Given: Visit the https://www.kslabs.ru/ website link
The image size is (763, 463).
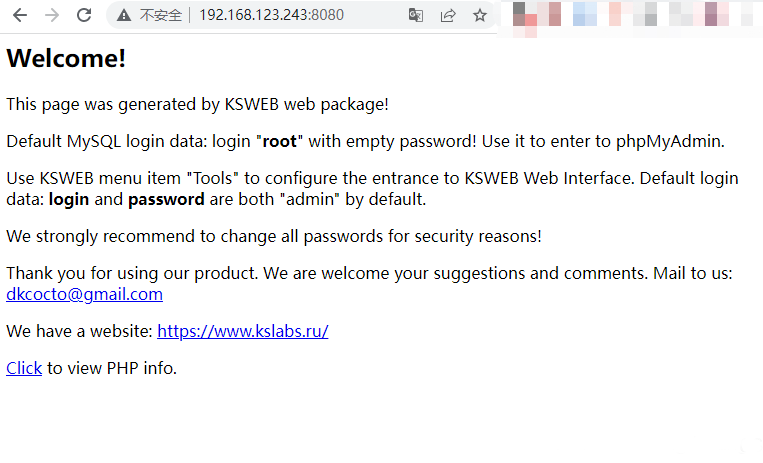Looking at the screenshot, I should [242, 331].
